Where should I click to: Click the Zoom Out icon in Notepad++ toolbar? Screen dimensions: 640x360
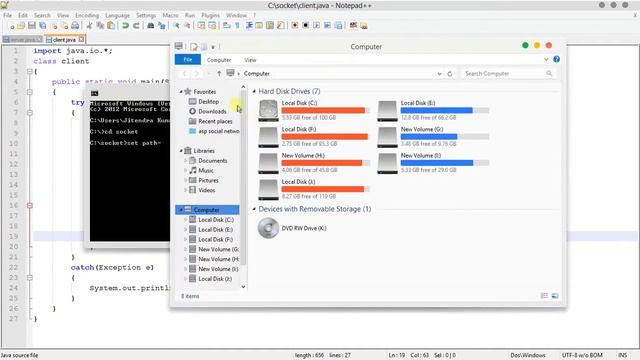pos(187,26)
